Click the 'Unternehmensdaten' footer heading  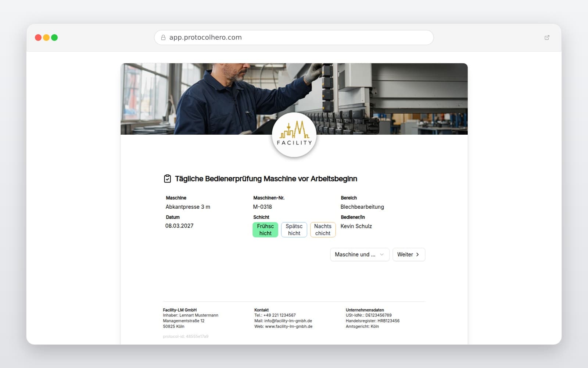click(365, 310)
